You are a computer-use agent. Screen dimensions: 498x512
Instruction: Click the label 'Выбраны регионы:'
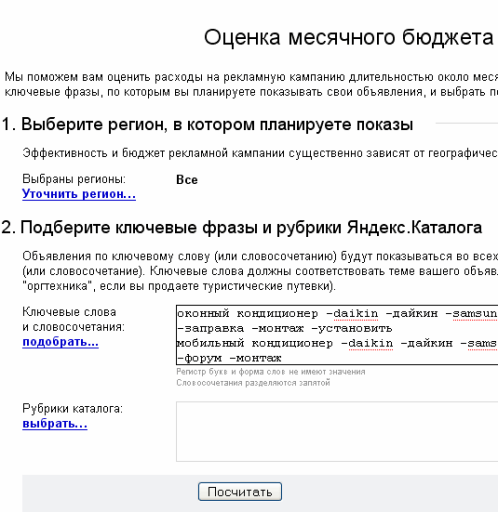(74, 179)
